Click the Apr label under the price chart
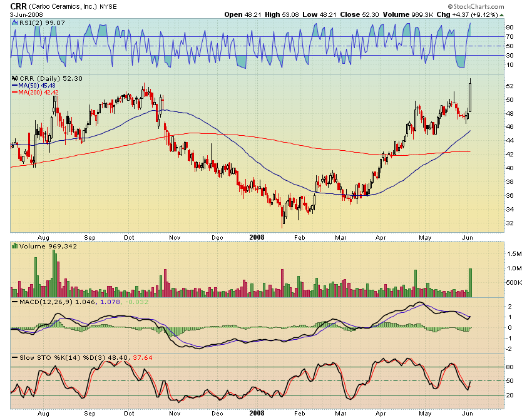Screen dimensions: 532x418 tap(381, 238)
